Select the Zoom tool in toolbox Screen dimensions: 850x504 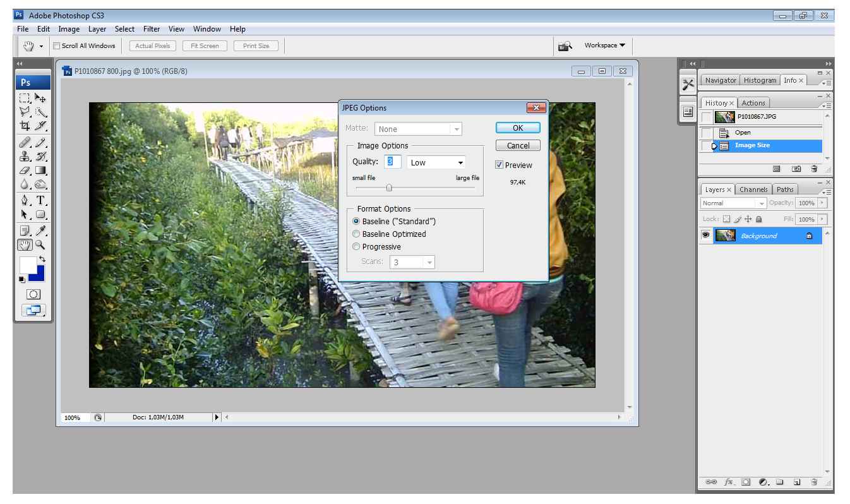[x=40, y=244]
